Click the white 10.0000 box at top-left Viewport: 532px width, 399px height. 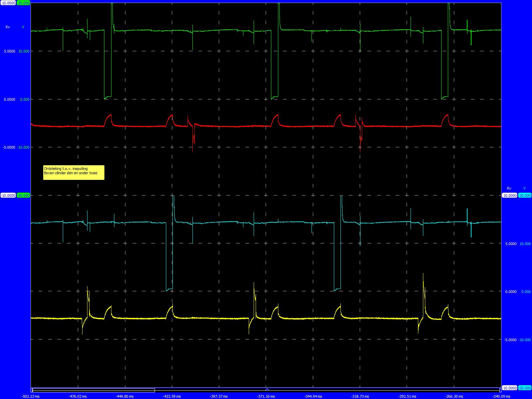tap(8, 3)
